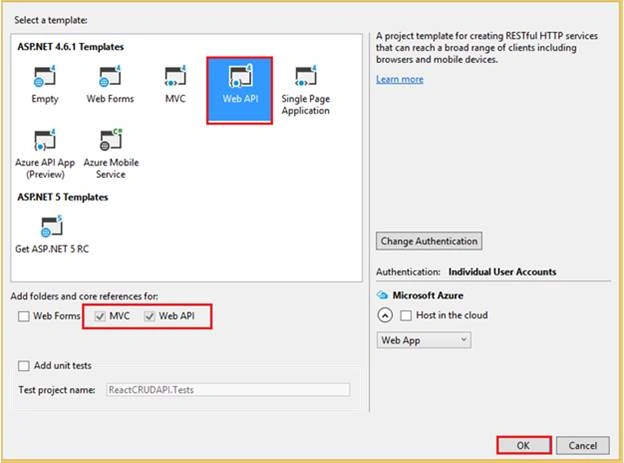Pick the MVC template icon

click(175, 76)
